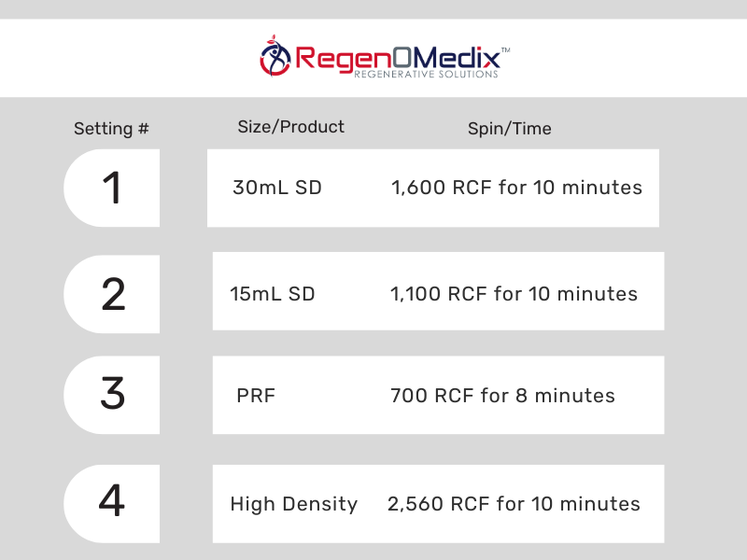Click the 'High Density' product label
The image size is (747, 560).
click(x=293, y=504)
